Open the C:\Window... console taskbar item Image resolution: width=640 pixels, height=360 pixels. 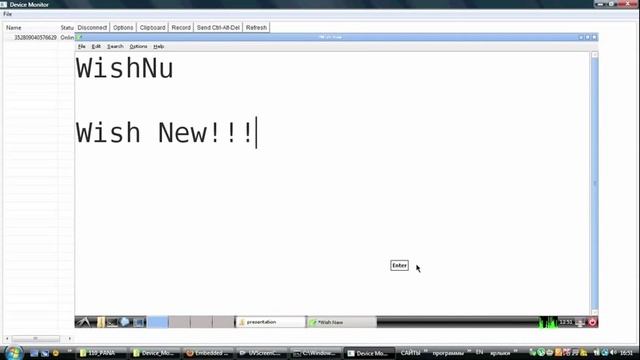[x=315, y=353]
